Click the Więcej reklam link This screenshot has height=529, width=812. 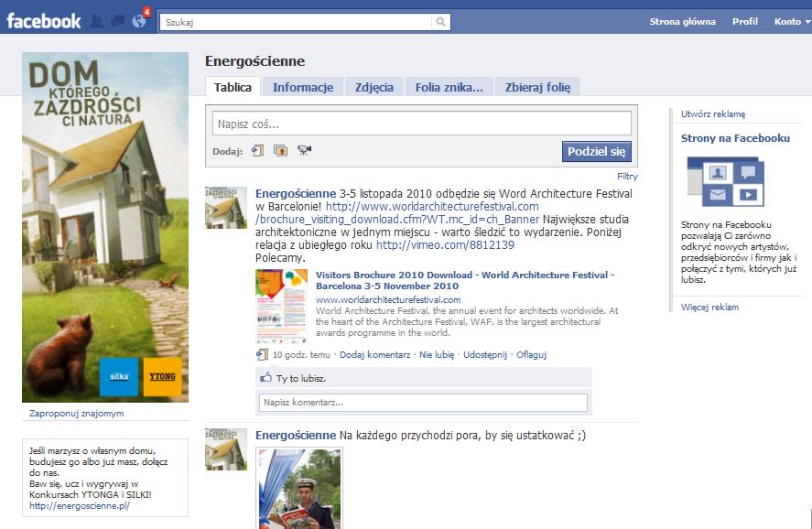(x=710, y=307)
